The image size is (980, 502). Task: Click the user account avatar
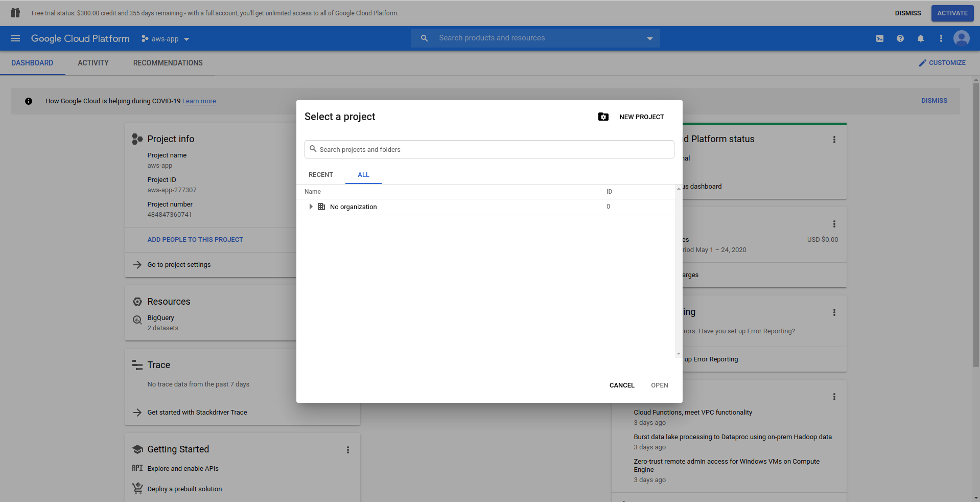(x=961, y=38)
